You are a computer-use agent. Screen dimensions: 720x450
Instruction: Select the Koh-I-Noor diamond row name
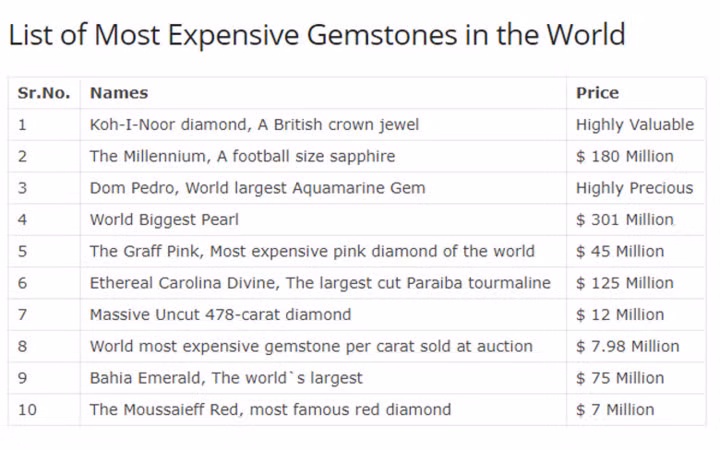(x=254, y=125)
